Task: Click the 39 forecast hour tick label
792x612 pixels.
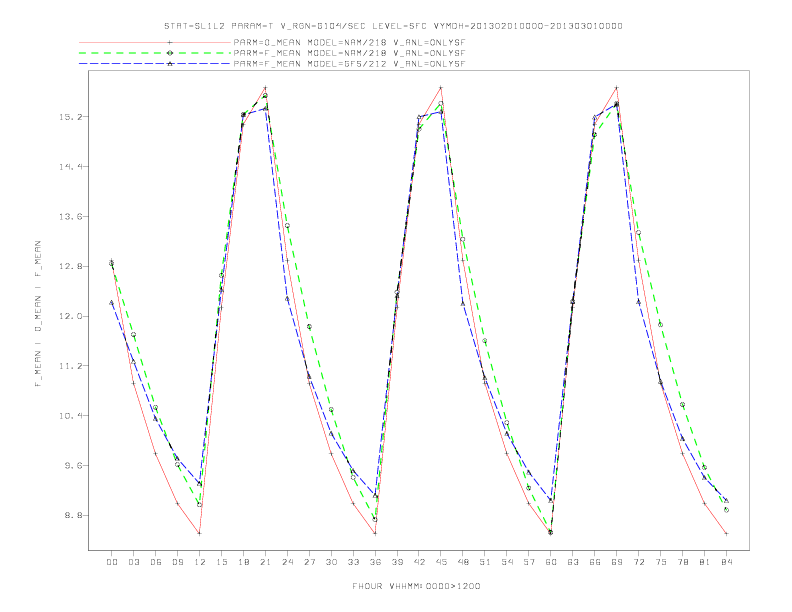Action: [397, 562]
